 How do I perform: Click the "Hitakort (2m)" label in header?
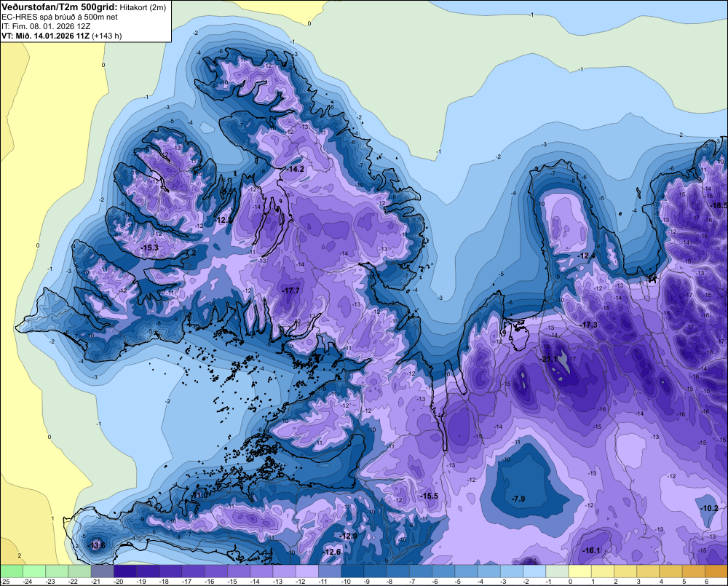(143, 7)
